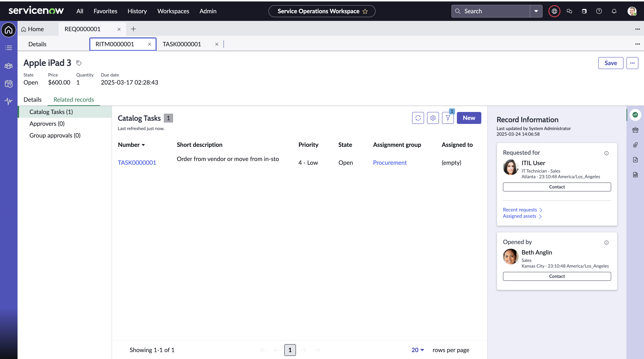644x359 pixels.
Task: Click the Save button
Action: (x=610, y=63)
